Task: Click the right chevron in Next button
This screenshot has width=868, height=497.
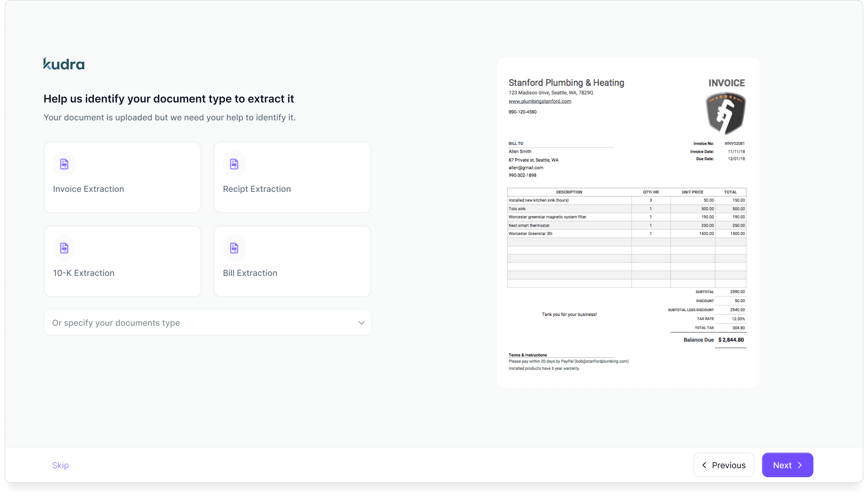Action: (800, 465)
